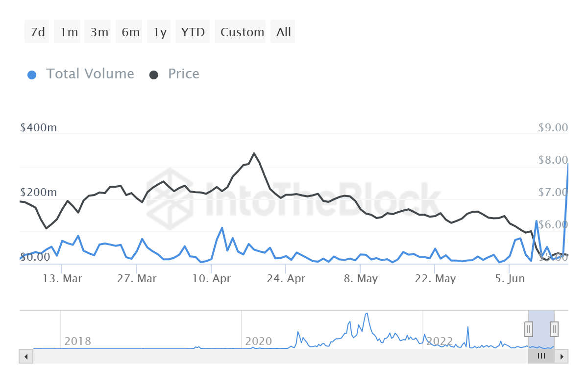Screen dimensions: 588x392
Task: Click the highlighted range slider in the navigator
Action: point(541,329)
